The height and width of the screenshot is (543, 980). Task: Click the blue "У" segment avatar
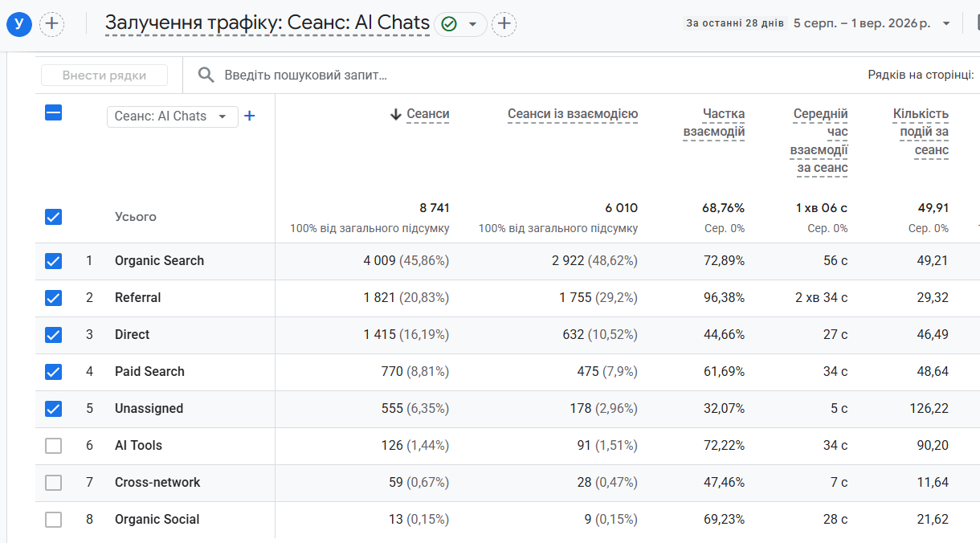point(19,24)
